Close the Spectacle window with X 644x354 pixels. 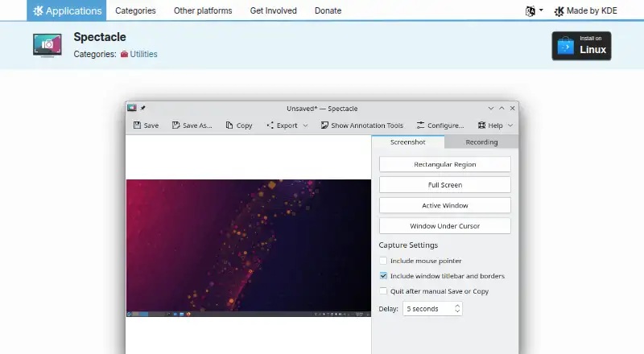[512, 108]
